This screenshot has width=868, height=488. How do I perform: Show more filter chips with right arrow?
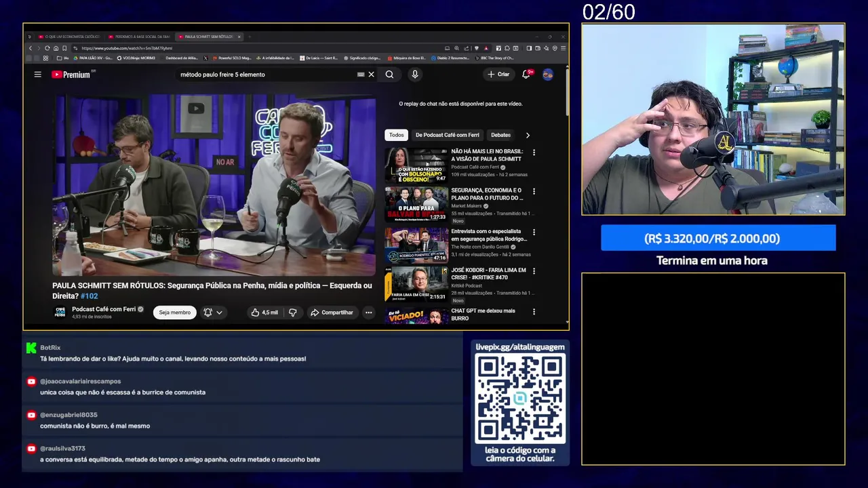pyautogui.click(x=528, y=135)
